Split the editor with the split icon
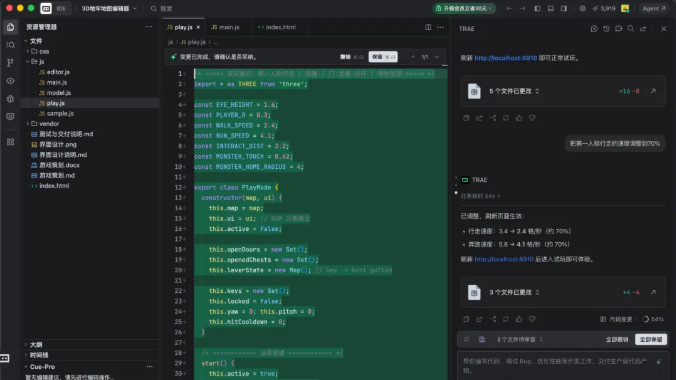 click(x=428, y=27)
